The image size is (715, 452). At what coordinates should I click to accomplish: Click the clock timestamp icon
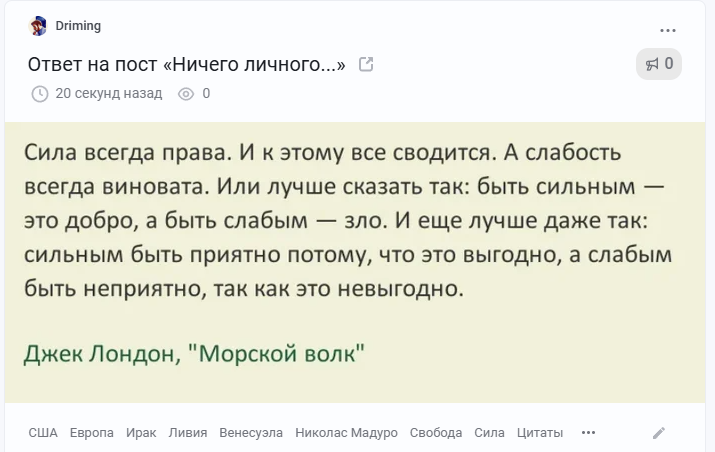[x=40, y=94]
